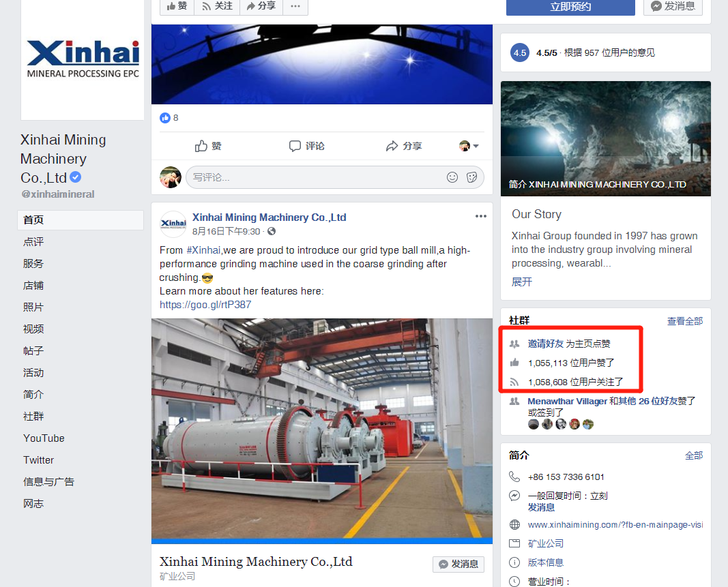
Task: Open the 照片 photos tab
Action: tap(33, 307)
